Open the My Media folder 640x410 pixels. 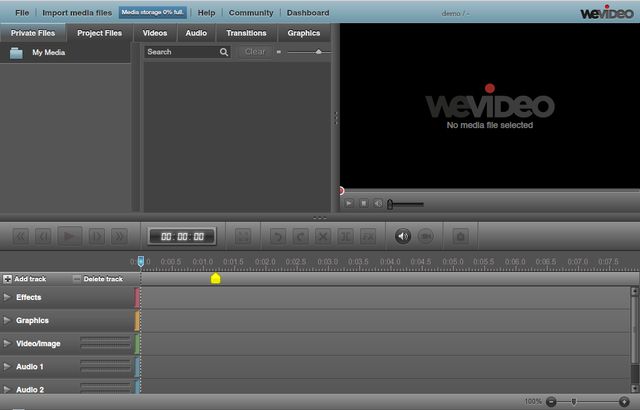[49, 53]
